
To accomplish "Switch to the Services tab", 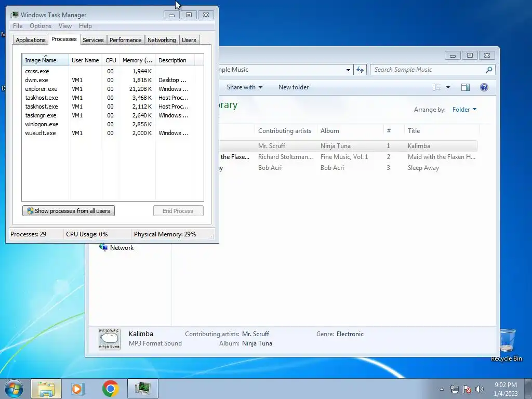I will tap(93, 40).
